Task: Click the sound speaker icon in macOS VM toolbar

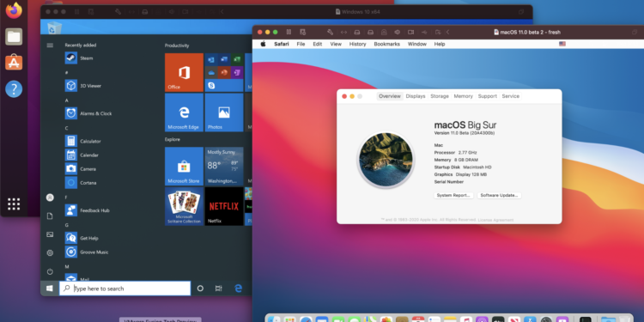Action: click(398, 32)
